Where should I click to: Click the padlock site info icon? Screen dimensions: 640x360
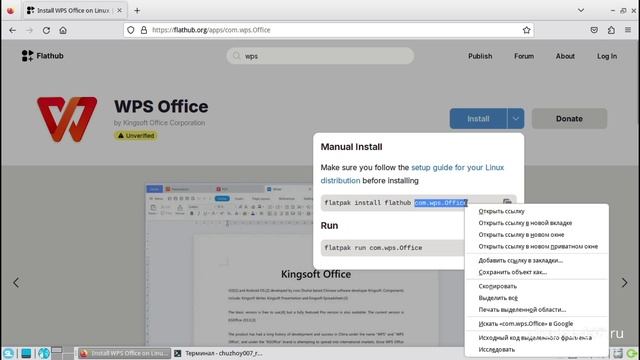coord(144,30)
